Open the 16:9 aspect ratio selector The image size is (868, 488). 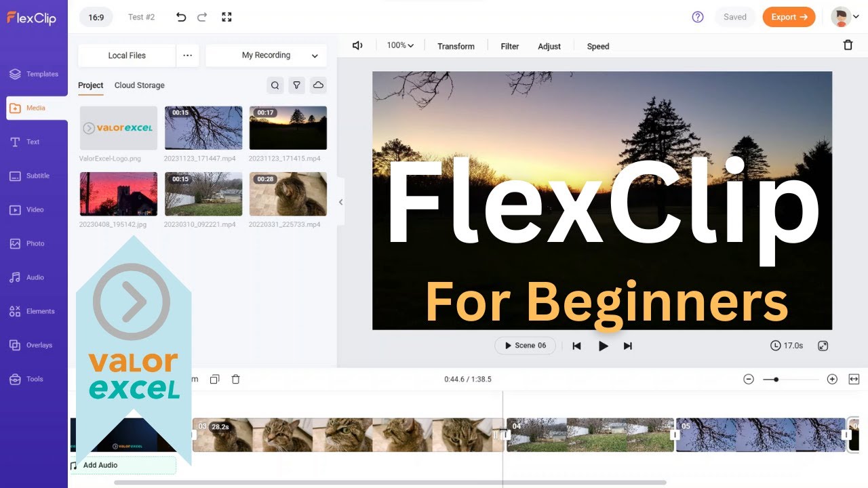(x=96, y=17)
